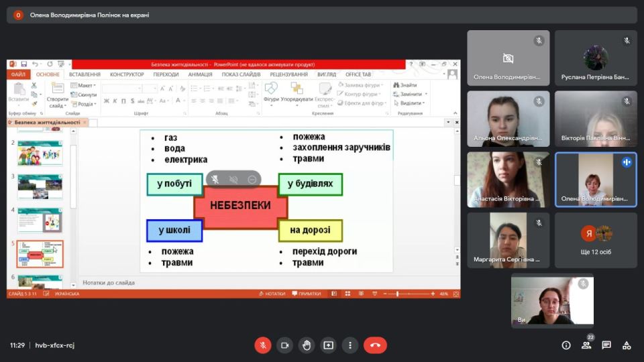The width and height of the screenshot is (644, 362).
Task: Toggle italic К formatting
Action: 115,101
